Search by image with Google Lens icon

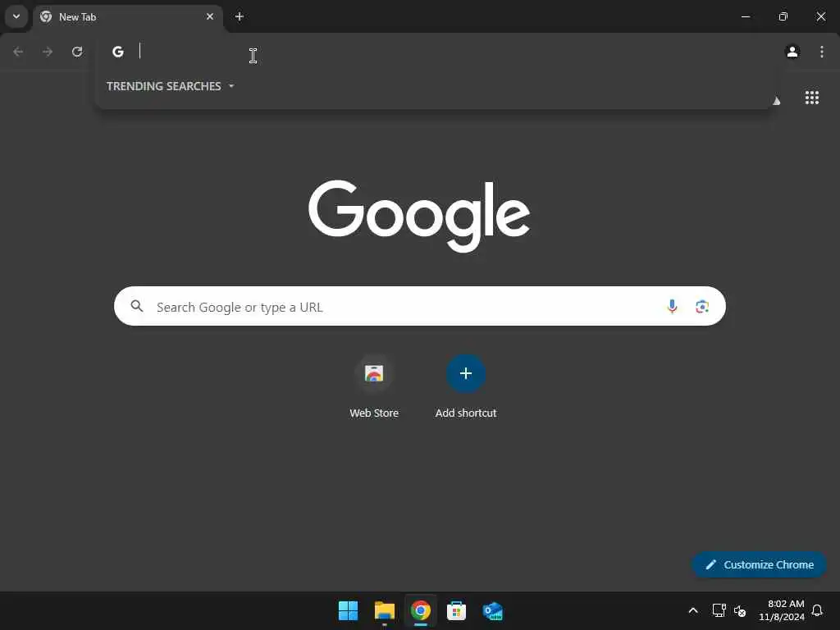(702, 307)
